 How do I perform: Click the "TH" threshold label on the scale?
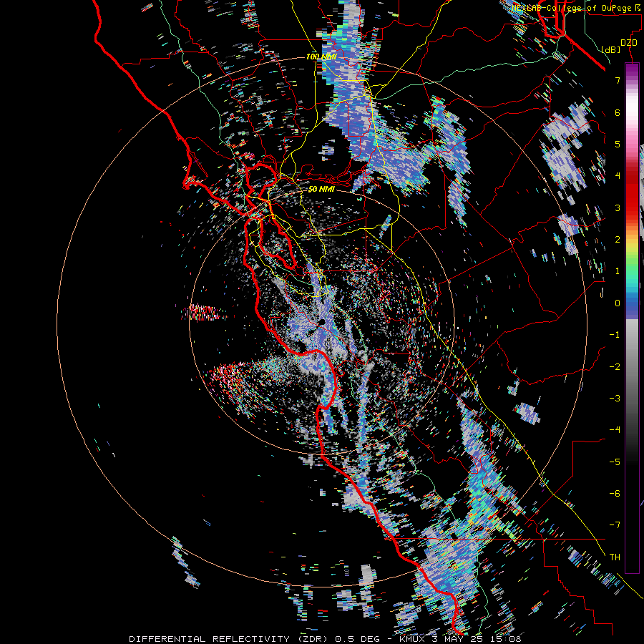coord(615,557)
